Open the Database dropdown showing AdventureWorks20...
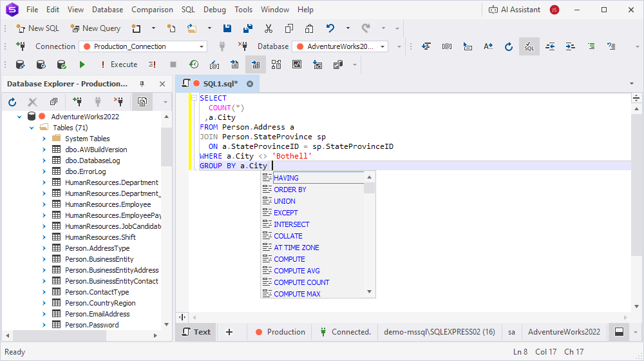Image resolution: width=644 pixels, height=361 pixels. coord(383,46)
